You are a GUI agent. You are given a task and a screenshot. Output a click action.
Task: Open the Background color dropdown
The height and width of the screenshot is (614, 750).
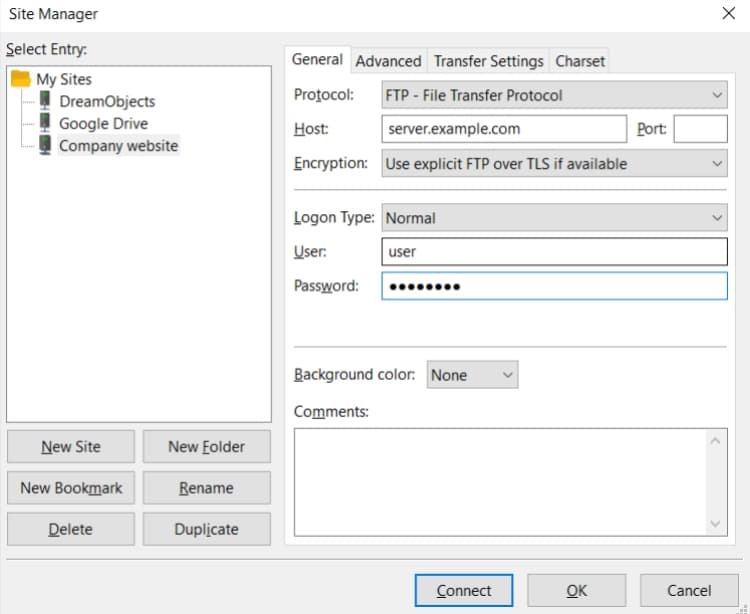pos(472,374)
